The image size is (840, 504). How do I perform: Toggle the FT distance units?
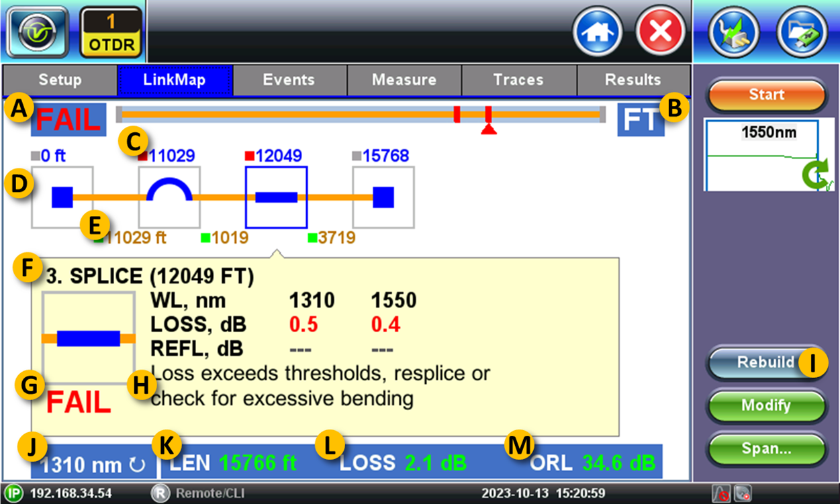pyautogui.click(x=641, y=119)
